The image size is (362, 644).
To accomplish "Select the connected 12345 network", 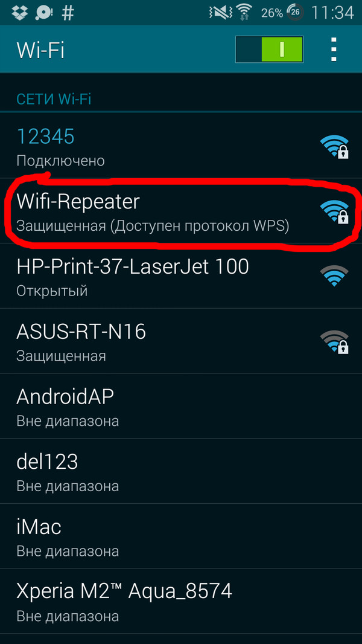I will pos(181,146).
